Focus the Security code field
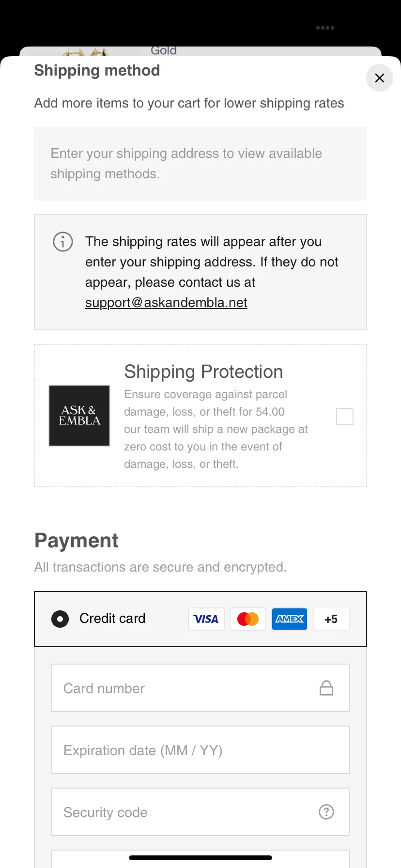Screen dimensions: 401x868 [184, 812]
